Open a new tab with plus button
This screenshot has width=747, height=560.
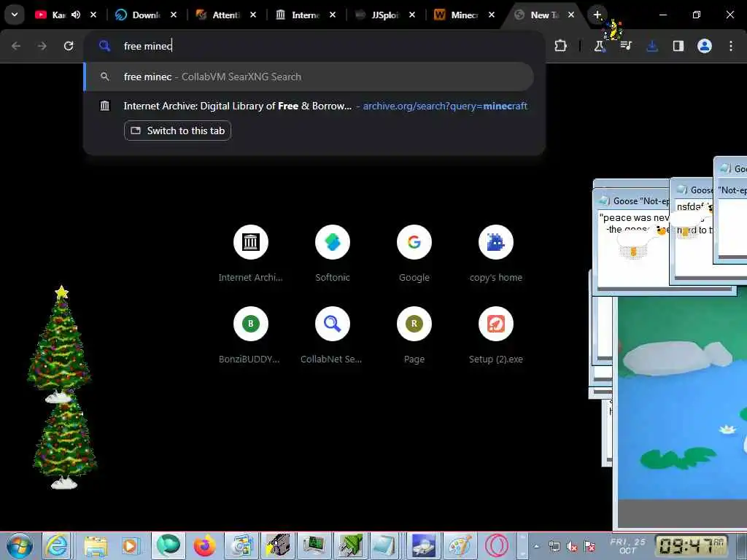click(597, 15)
